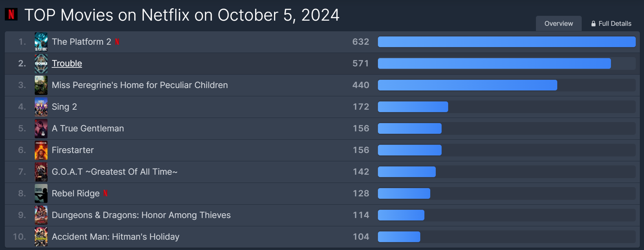Open the Rebel Ridge poster thumbnail
The height and width of the screenshot is (250, 644).
pos(41,194)
